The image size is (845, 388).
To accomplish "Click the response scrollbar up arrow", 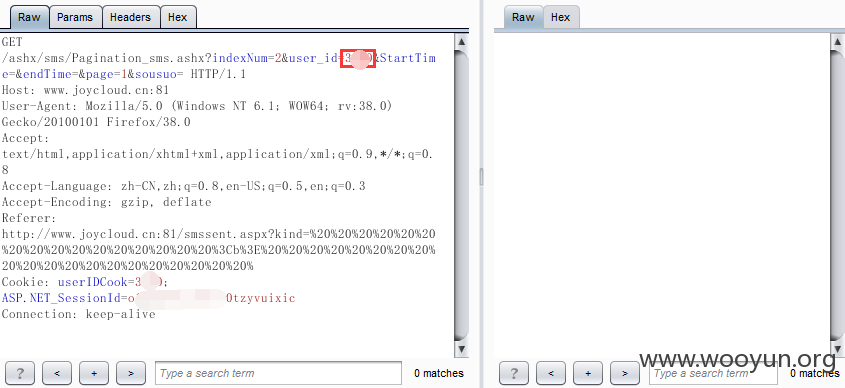I will (837, 42).
